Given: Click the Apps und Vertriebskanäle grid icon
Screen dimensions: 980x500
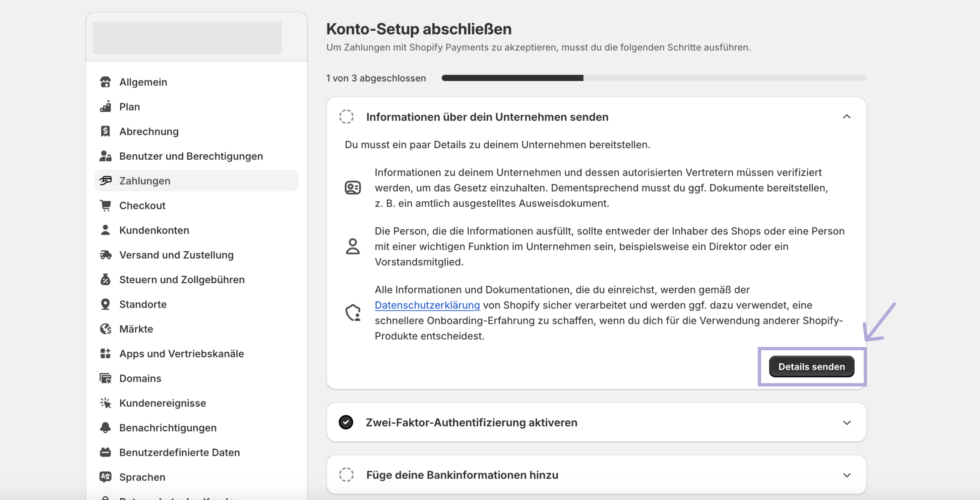Looking at the screenshot, I should tap(105, 354).
